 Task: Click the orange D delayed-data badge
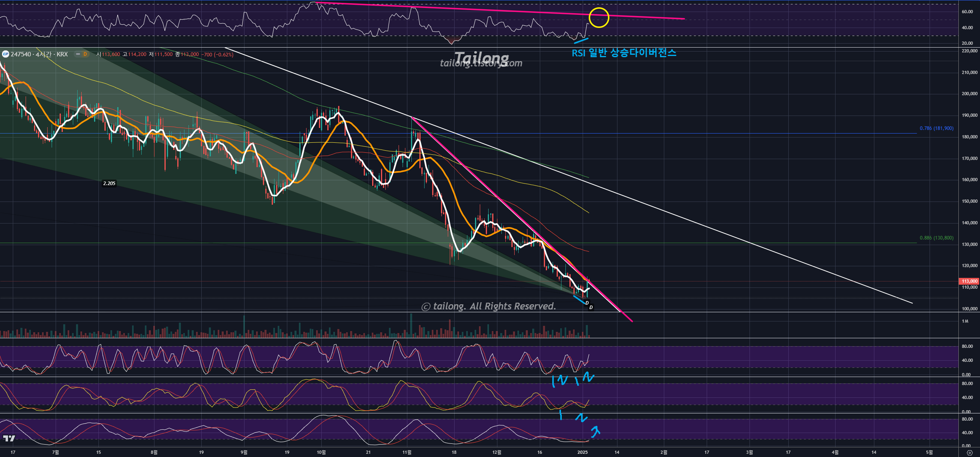click(85, 54)
